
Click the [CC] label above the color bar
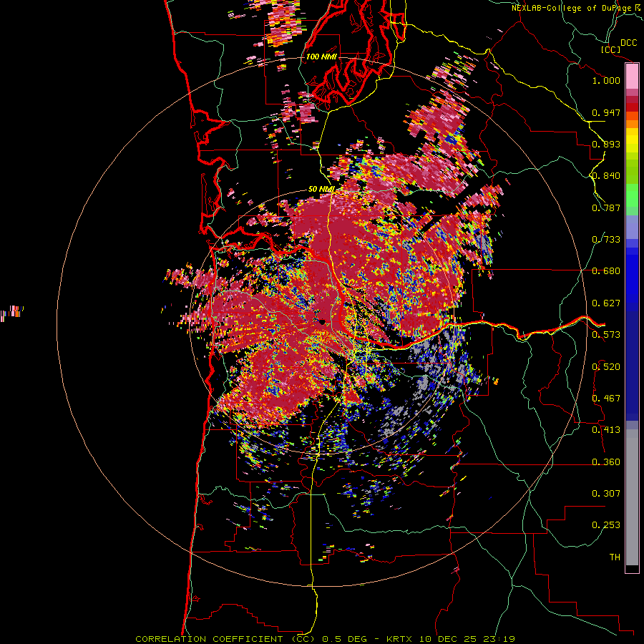pos(610,49)
